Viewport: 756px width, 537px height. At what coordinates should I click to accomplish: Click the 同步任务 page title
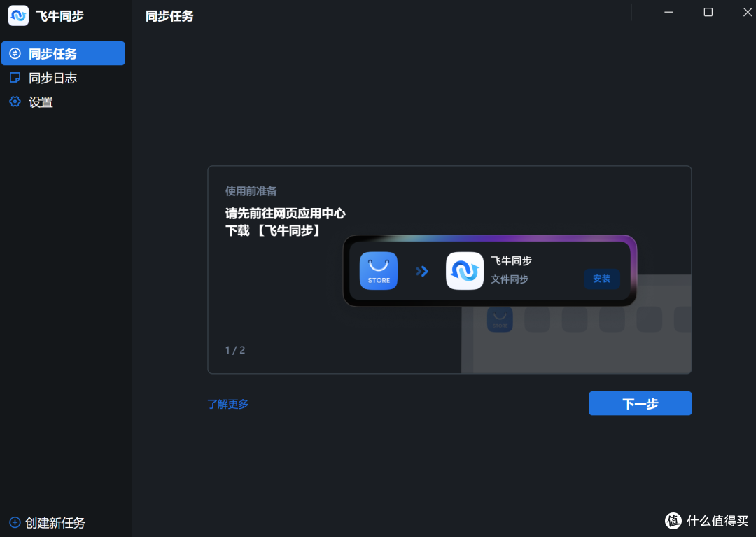pos(169,16)
